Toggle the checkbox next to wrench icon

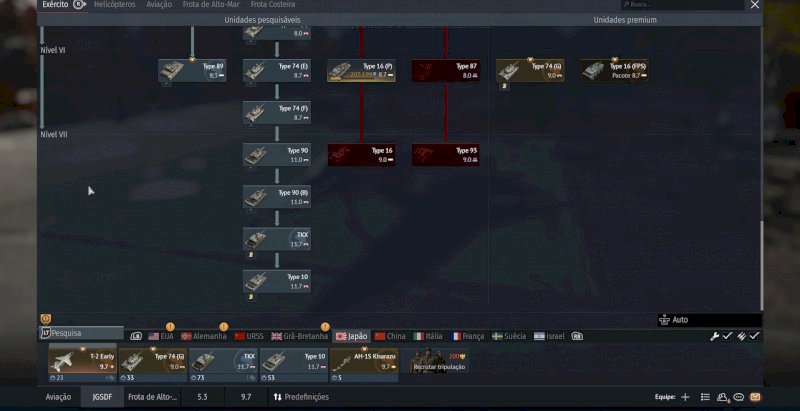pyautogui.click(x=727, y=337)
